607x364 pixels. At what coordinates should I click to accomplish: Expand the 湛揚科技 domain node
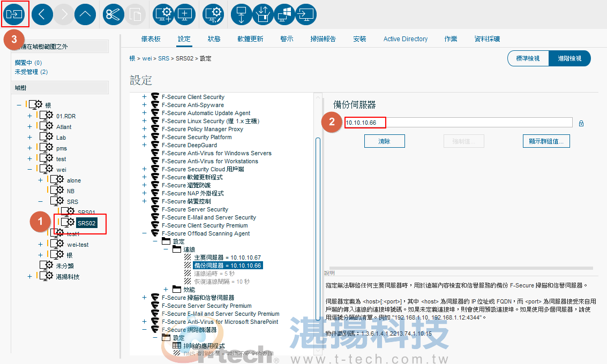coord(29,277)
